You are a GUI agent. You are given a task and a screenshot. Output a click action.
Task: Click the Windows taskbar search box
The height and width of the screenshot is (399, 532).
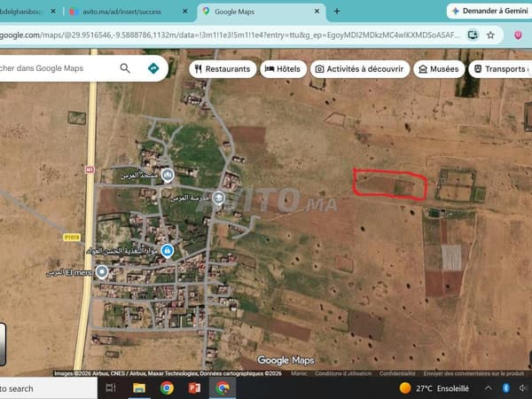click(48, 388)
